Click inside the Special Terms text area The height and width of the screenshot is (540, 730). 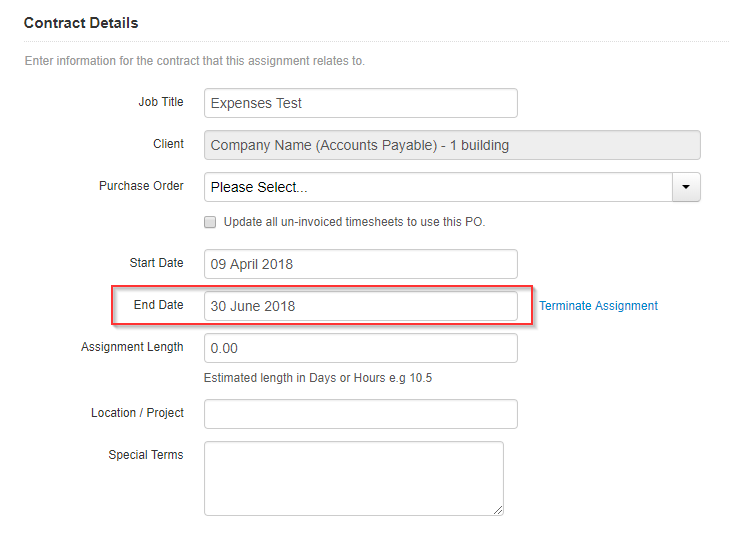click(353, 479)
